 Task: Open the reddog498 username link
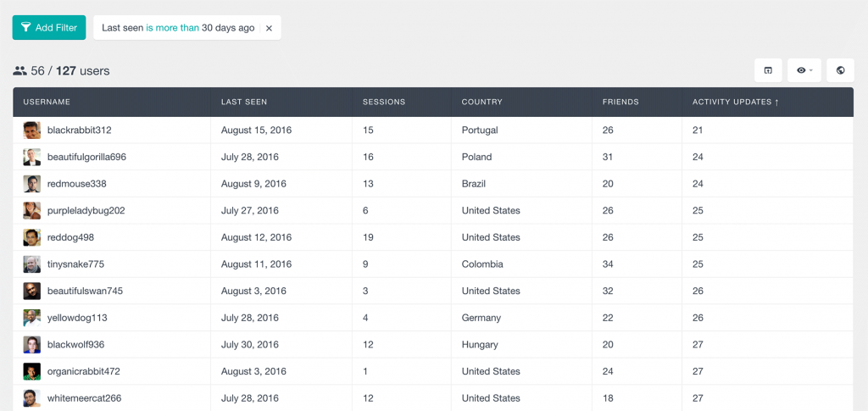[x=70, y=237]
